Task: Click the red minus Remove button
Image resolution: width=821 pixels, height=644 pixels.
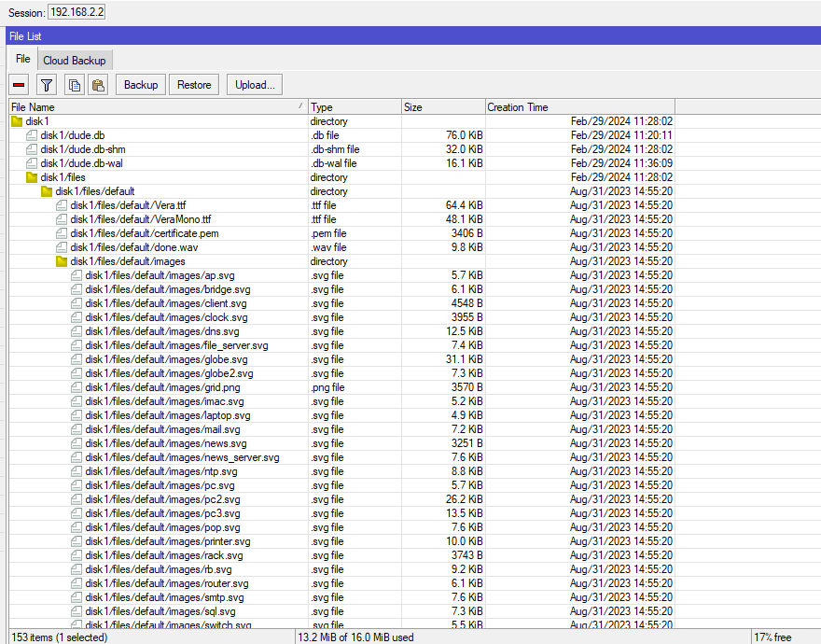Action: click(x=20, y=85)
